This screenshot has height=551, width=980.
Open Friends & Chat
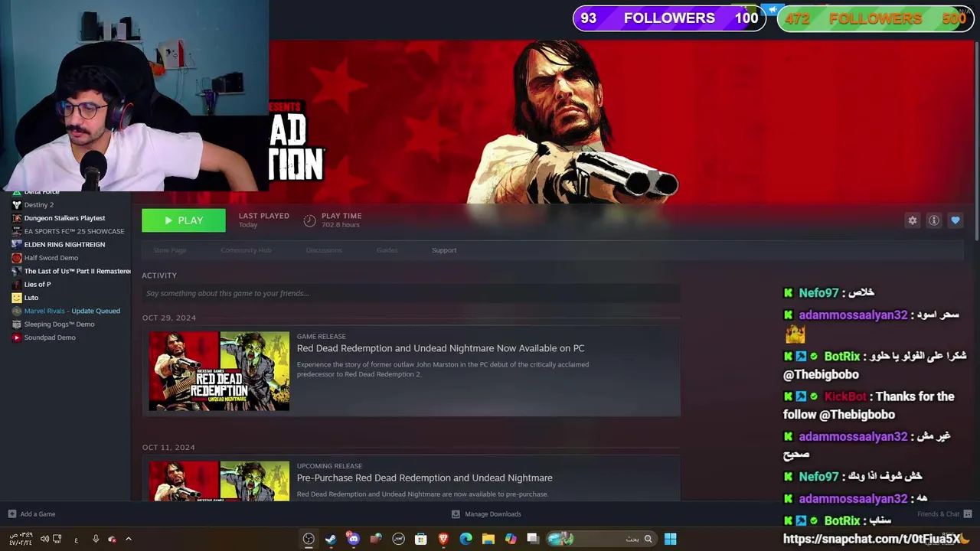[944, 514]
